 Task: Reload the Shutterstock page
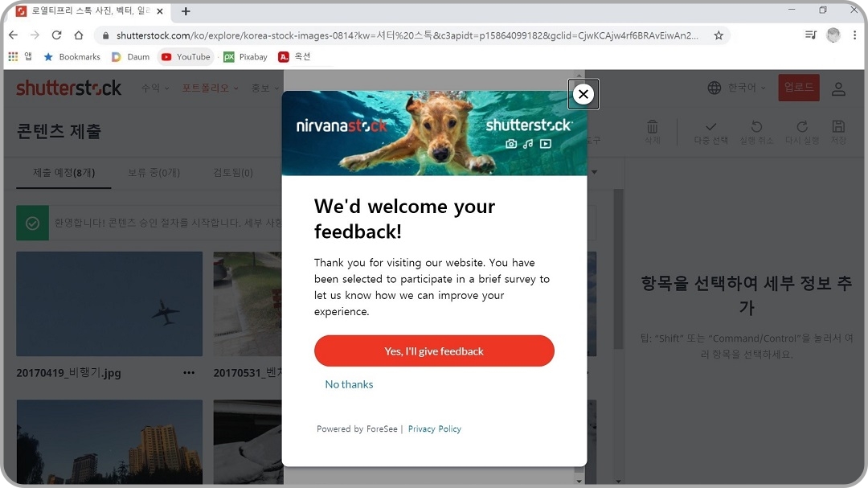[x=56, y=35]
